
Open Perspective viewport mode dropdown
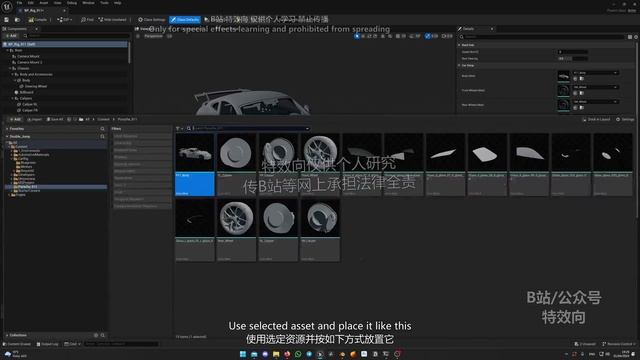(153, 36)
